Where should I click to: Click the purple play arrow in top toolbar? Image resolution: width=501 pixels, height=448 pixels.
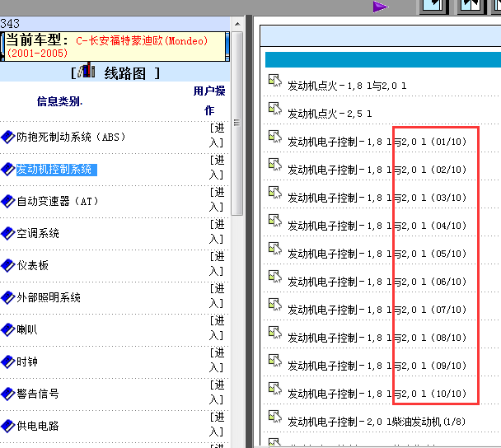[x=380, y=7]
